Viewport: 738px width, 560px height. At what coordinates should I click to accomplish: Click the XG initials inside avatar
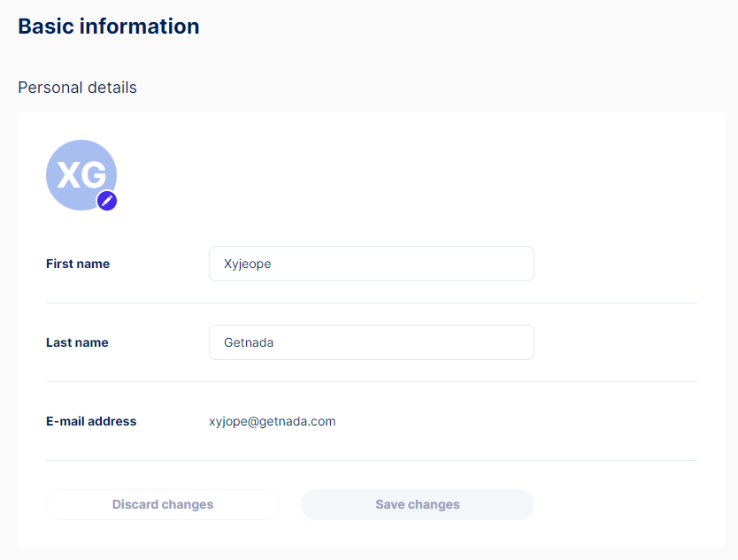tap(81, 175)
